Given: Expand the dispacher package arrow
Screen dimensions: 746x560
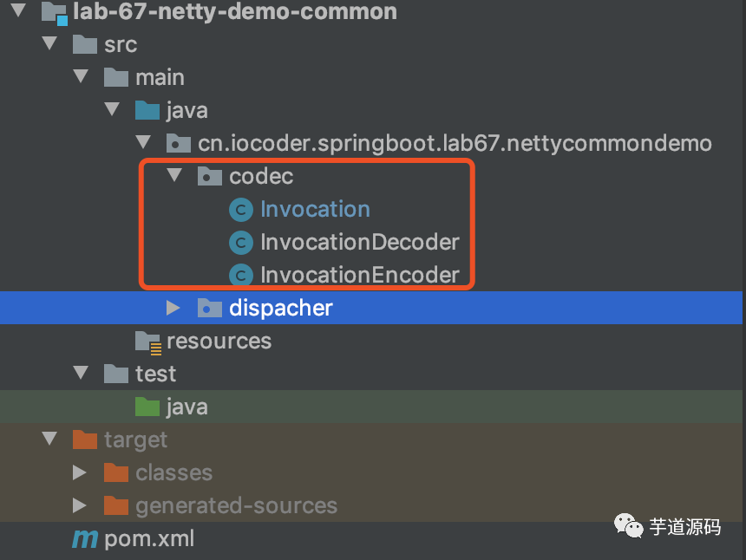Looking at the screenshot, I should (x=173, y=308).
